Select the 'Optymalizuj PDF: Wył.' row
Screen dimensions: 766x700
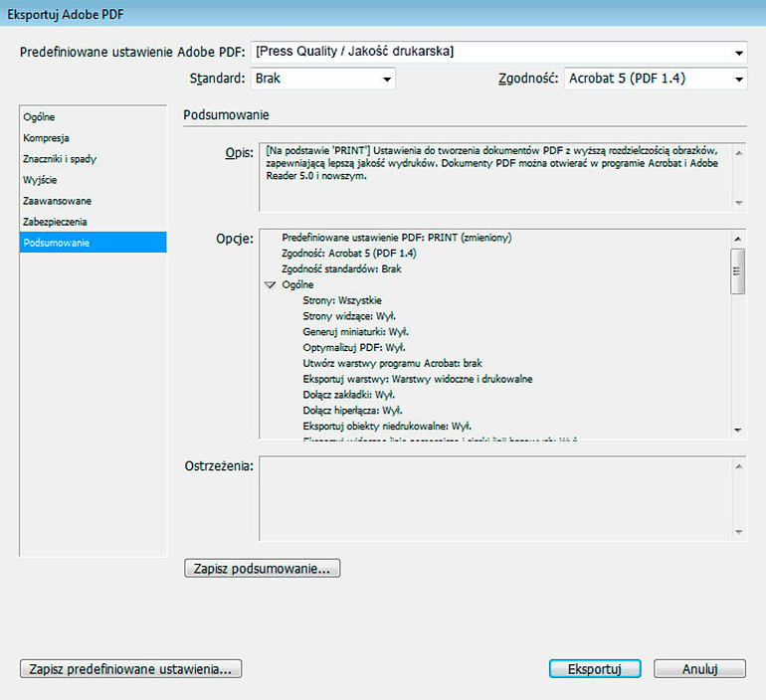pyautogui.click(x=354, y=348)
